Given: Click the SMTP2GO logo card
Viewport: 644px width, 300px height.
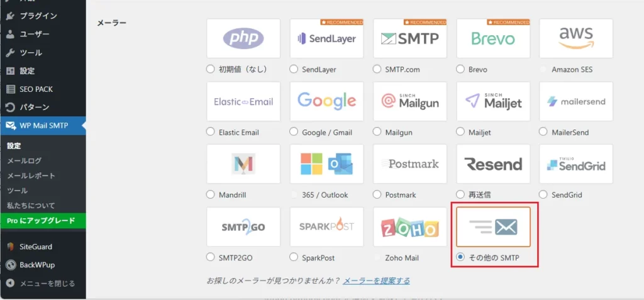Looking at the screenshot, I should [243, 226].
